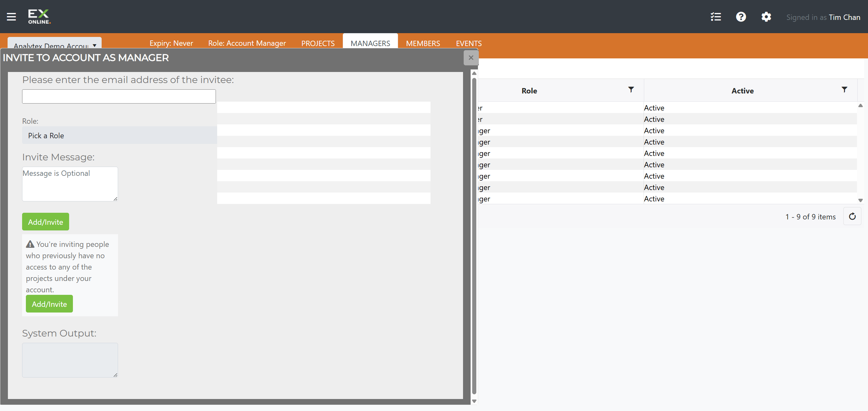
Task: Click dialog scrollbar up arrow
Action: (474, 73)
